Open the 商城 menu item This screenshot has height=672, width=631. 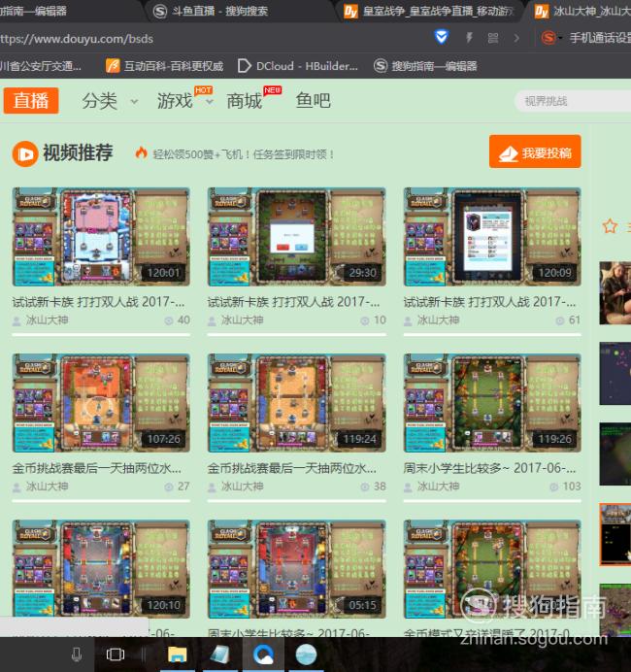pyautogui.click(x=245, y=101)
